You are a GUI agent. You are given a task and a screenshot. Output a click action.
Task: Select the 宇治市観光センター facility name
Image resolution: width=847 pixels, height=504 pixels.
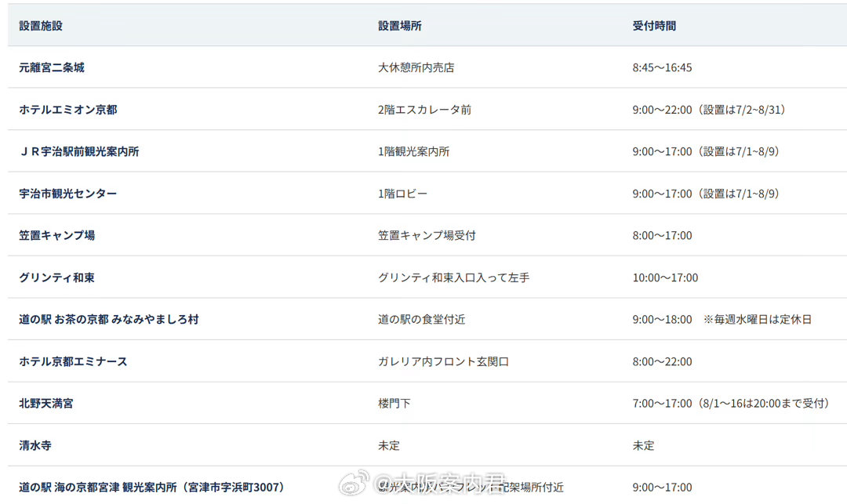68,193
